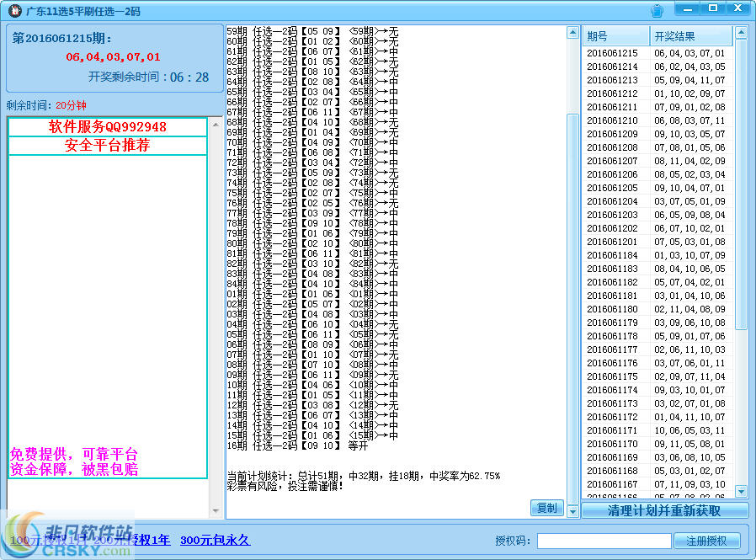Image resolution: width=756 pixels, height=560 pixels.
Task: Click the 开奖结果 column header
Action: [691, 36]
